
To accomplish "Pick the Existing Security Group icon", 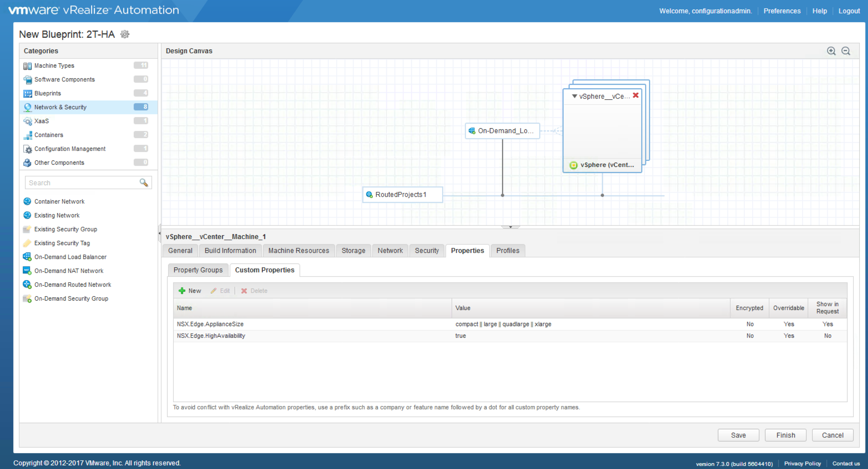I will pyautogui.click(x=27, y=229).
